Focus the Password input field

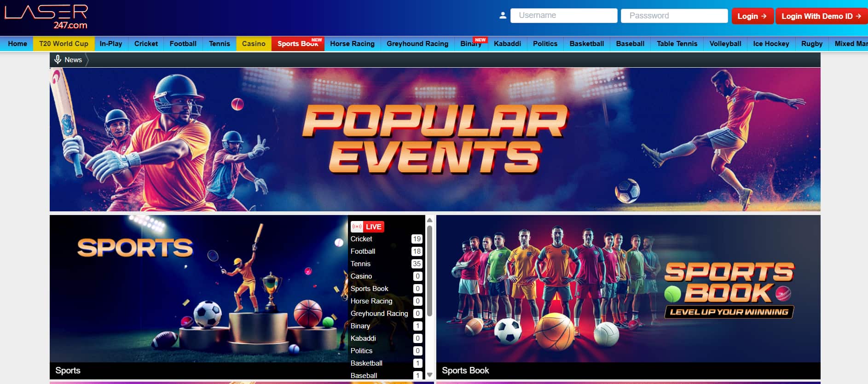tap(674, 16)
